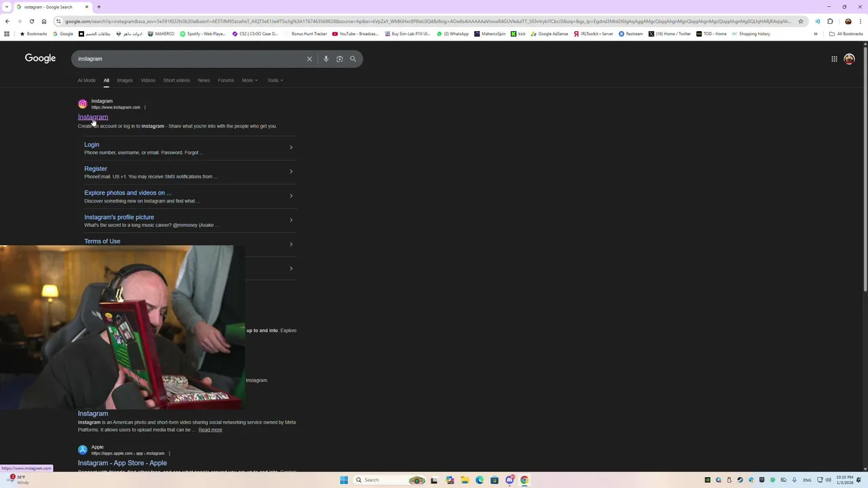
Task: Open the Home / Twitter bookmark
Action: pyautogui.click(x=670, y=34)
